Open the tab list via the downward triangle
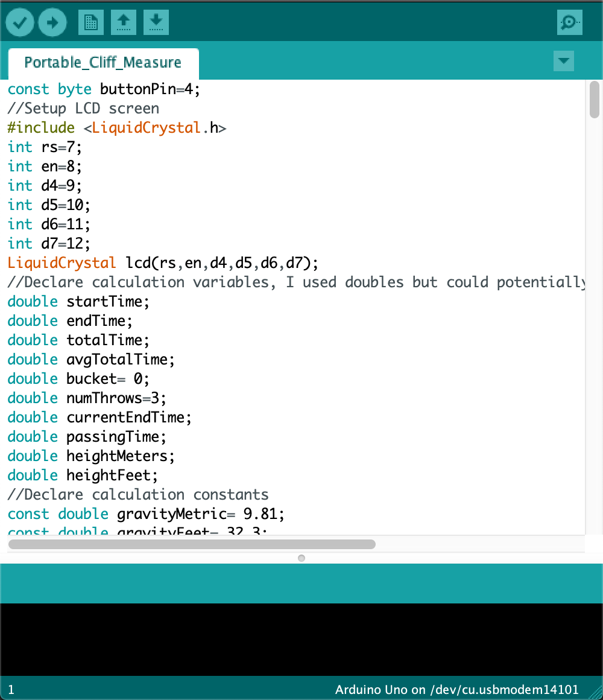This screenshot has width=603, height=700. click(563, 61)
